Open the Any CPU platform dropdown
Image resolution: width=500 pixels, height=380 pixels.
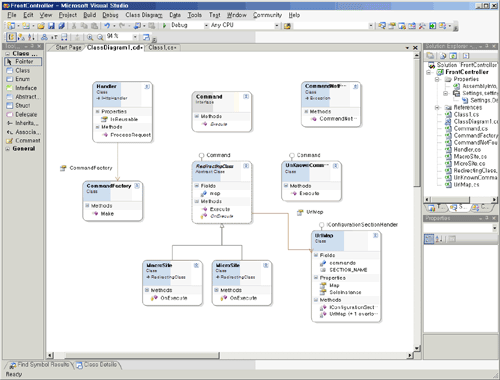(277, 25)
